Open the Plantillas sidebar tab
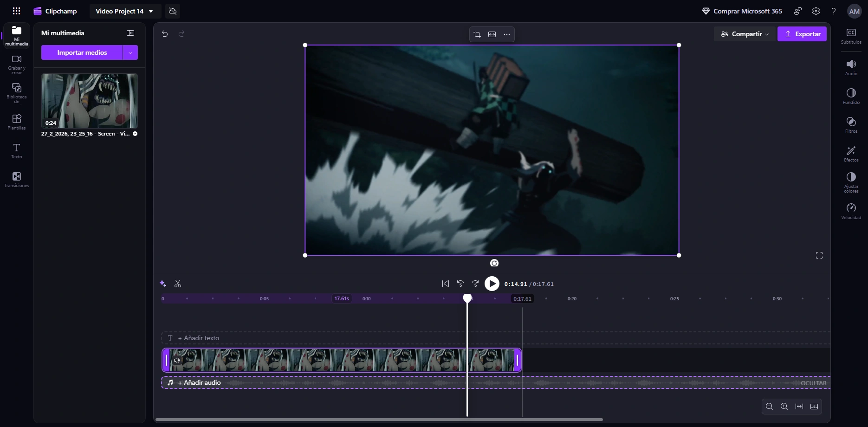Viewport: 868px width, 427px height. pos(17,122)
